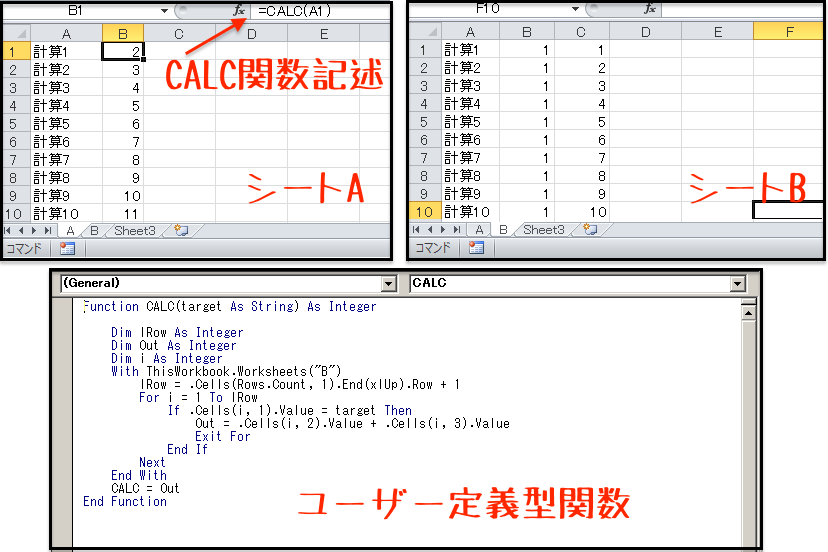The height and width of the screenshot is (552, 828).
Task: Click cell 計算10 in sheet A window
Action: click(x=66, y=213)
